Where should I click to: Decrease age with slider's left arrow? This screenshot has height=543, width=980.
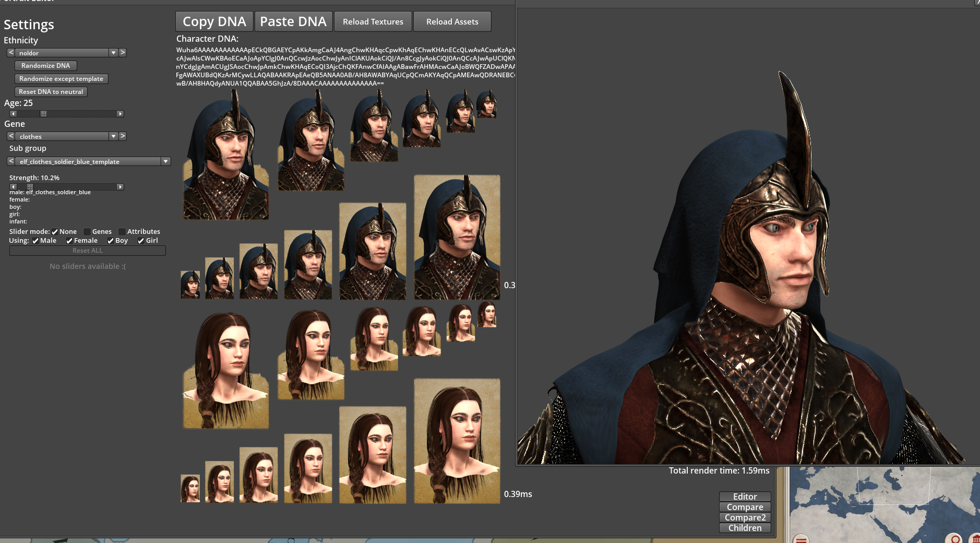pos(13,114)
